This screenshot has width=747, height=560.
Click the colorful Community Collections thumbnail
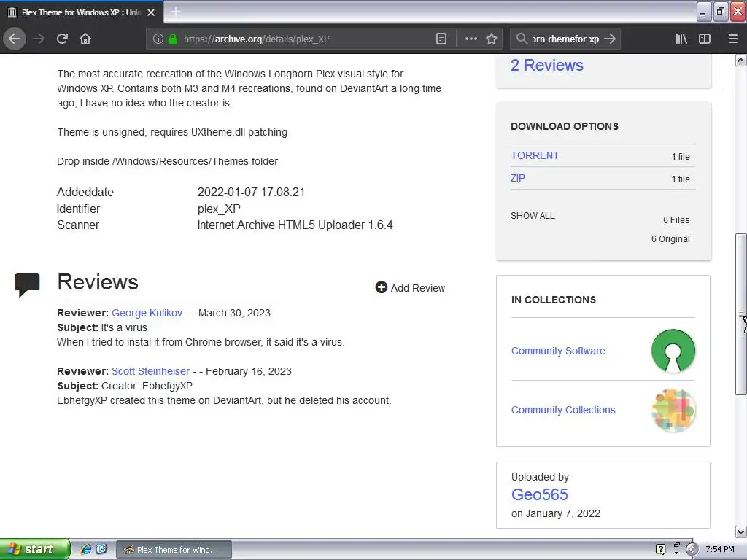click(x=673, y=411)
